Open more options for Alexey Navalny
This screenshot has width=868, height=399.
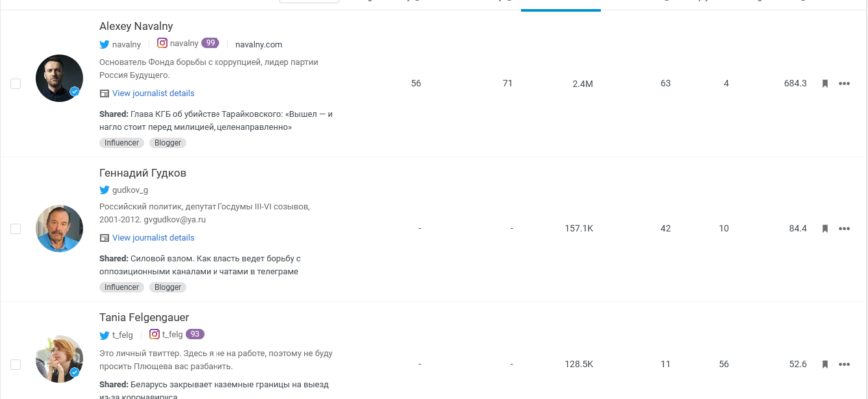coord(844,83)
